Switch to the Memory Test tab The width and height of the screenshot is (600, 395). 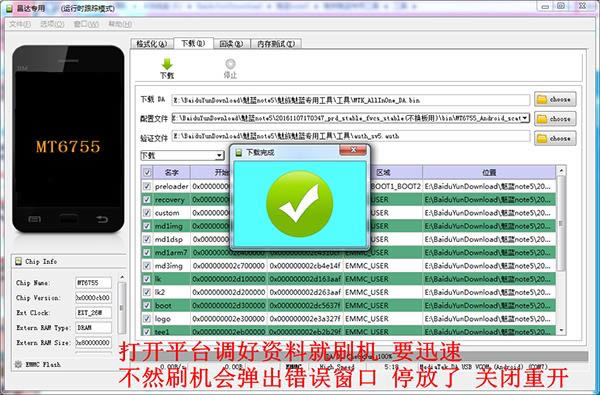tap(276, 44)
